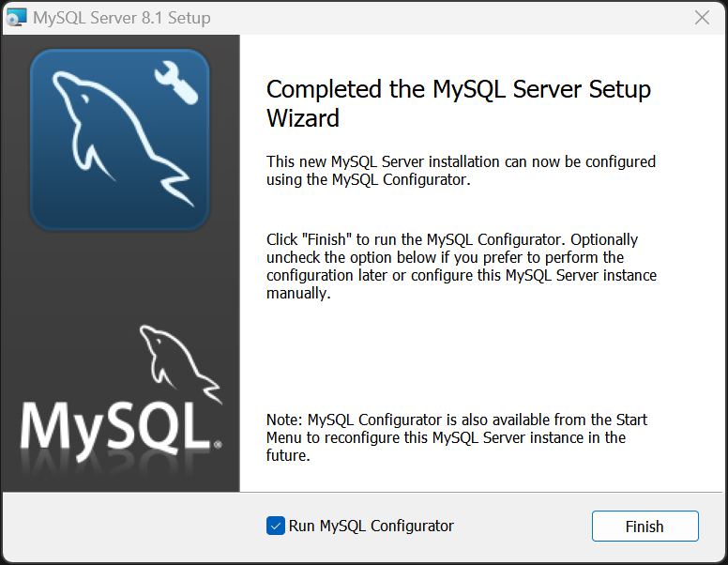This screenshot has width=728, height=565.
Task: Click the text about the new installation
Action: [461, 171]
